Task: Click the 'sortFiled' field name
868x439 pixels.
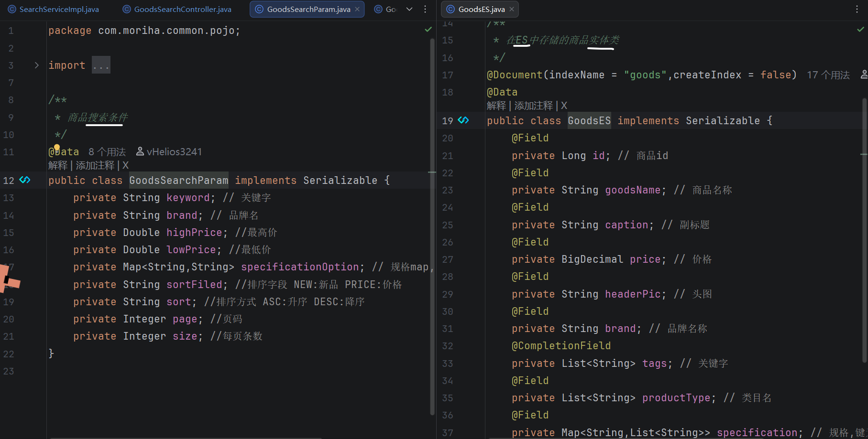Action: click(194, 285)
